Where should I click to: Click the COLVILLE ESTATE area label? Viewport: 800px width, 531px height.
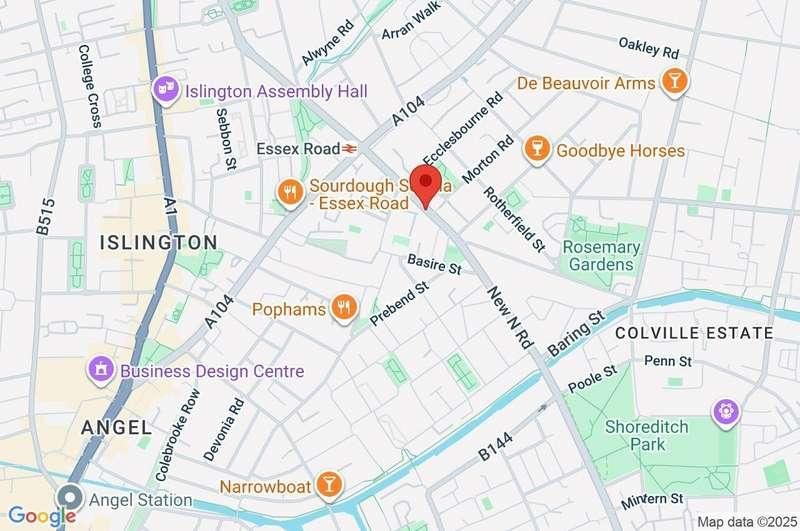tap(694, 333)
